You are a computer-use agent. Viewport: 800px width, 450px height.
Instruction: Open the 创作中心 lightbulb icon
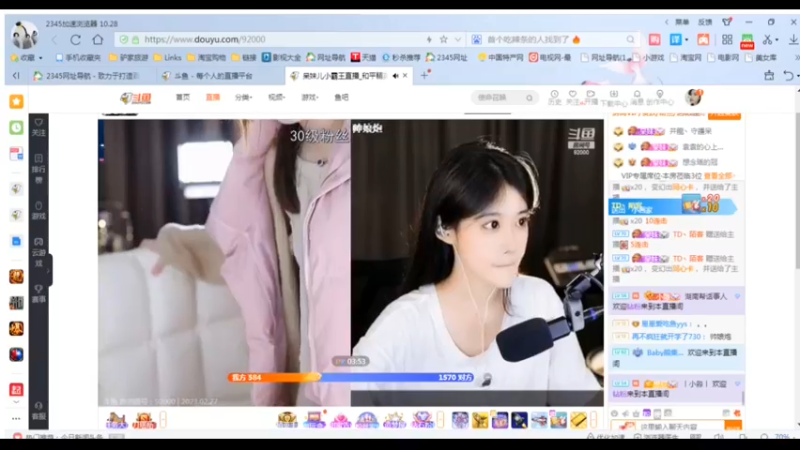point(660,97)
